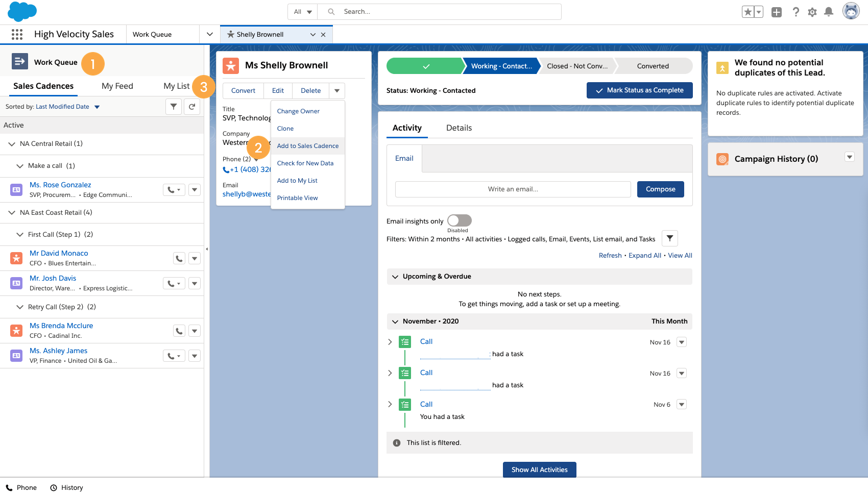Collapse the First Call (Step 1) group
This screenshot has width=868, height=496.
[20, 235]
